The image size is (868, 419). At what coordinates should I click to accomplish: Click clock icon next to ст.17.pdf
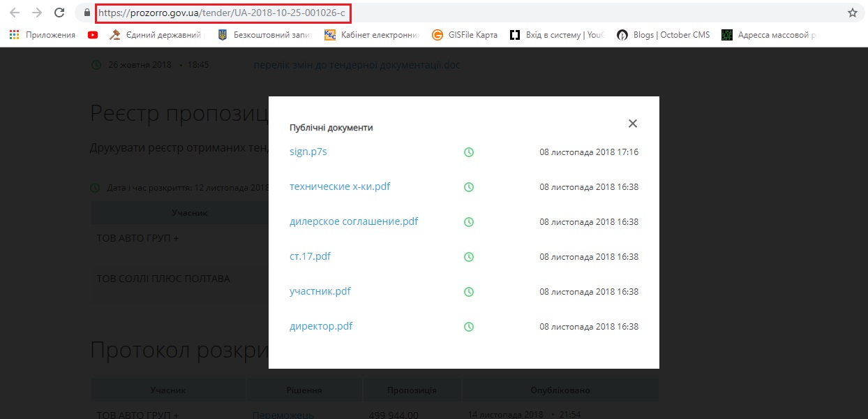[x=469, y=256]
